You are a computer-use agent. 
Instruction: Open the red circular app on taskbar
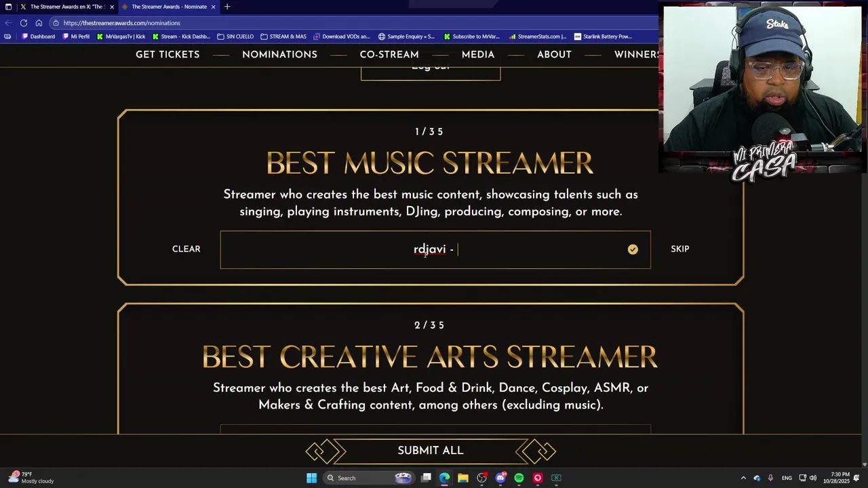[538, 478]
